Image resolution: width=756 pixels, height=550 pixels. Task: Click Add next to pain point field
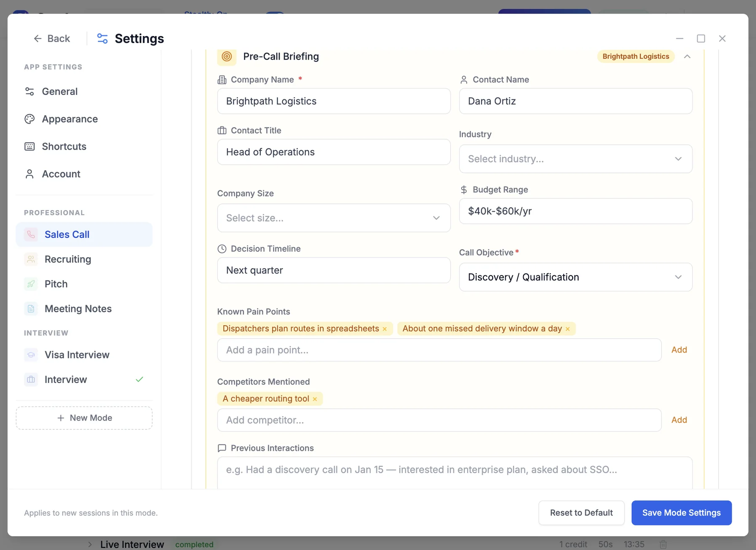pyautogui.click(x=679, y=350)
